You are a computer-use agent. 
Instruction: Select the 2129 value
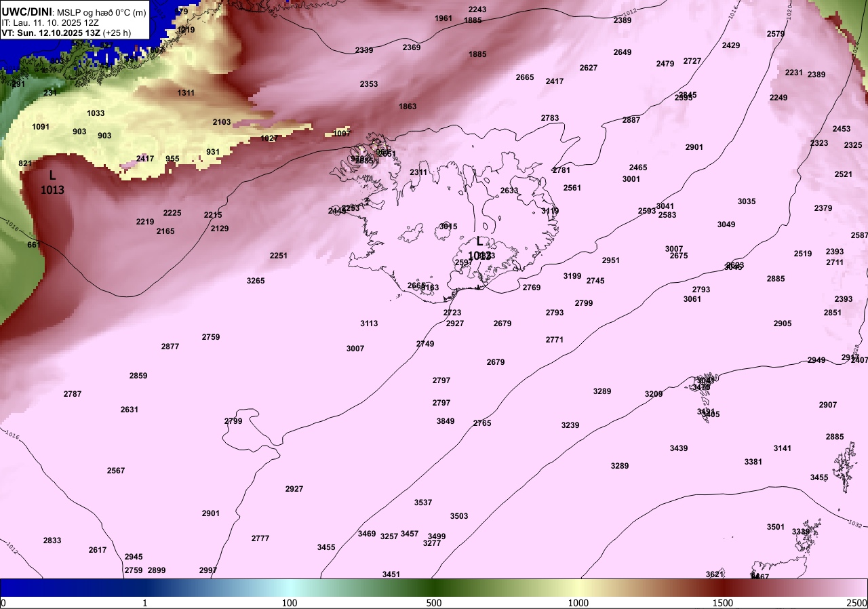pos(220,229)
